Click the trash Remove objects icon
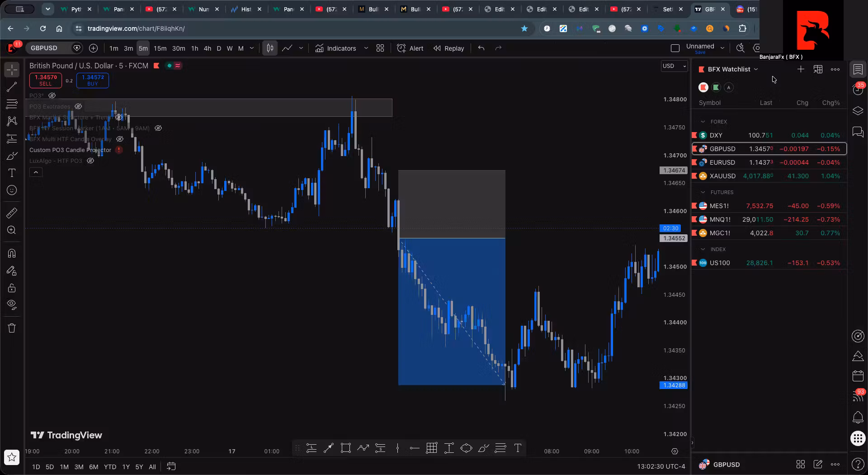Screen dimensions: 868x475 pos(12,328)
